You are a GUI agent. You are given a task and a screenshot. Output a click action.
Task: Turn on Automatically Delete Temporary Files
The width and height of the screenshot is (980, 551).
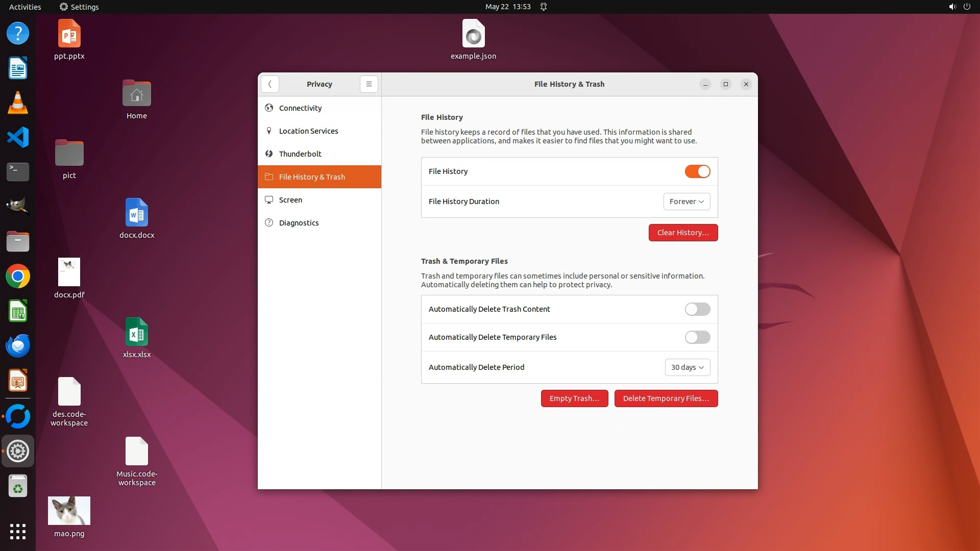(697, 337)
